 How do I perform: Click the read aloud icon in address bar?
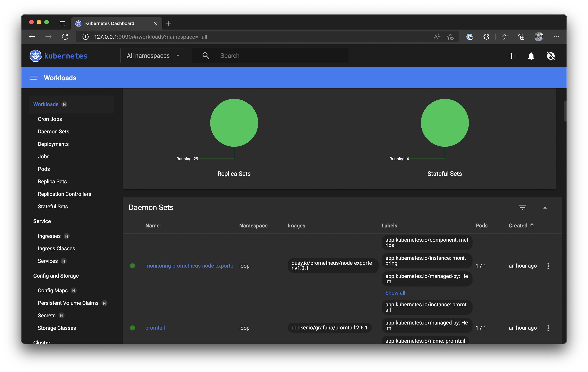click(x=436, y=37)
